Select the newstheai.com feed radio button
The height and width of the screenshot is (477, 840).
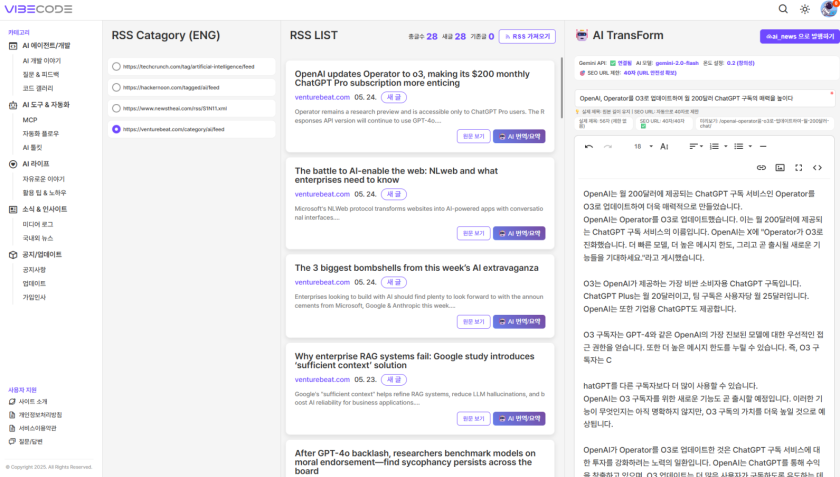pos(116,108)
